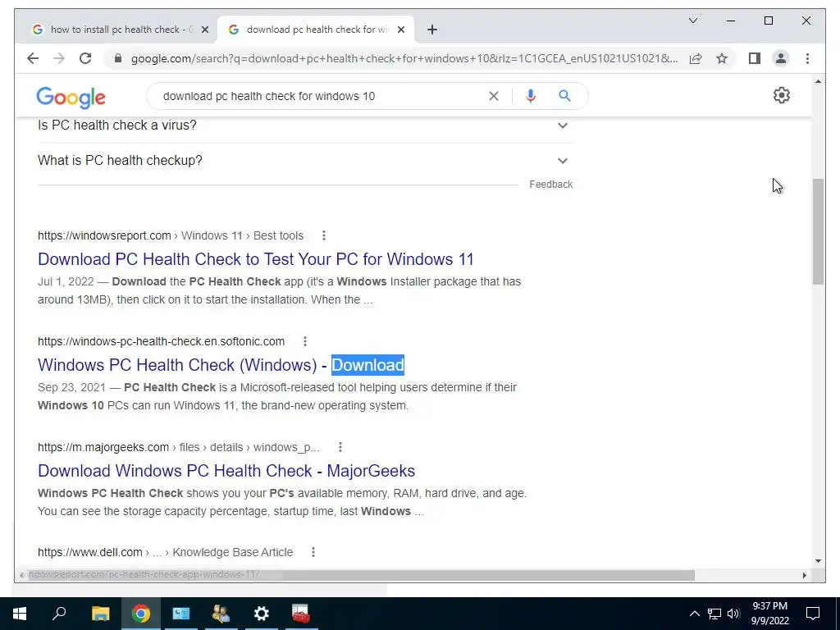
Task: Open 'Download Windows PC Health Check - MajorGeeks' link
Action: [226, 471]
